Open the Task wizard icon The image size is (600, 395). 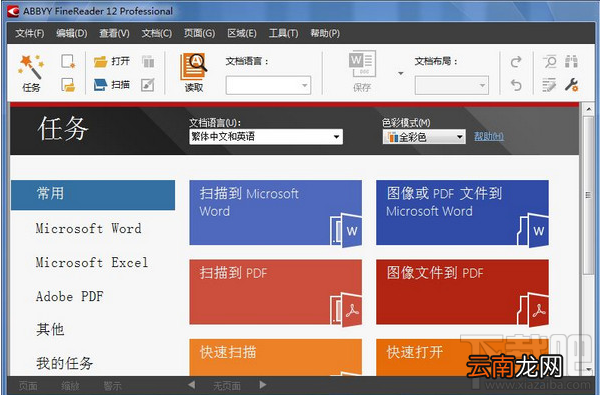tap(31, 73)
